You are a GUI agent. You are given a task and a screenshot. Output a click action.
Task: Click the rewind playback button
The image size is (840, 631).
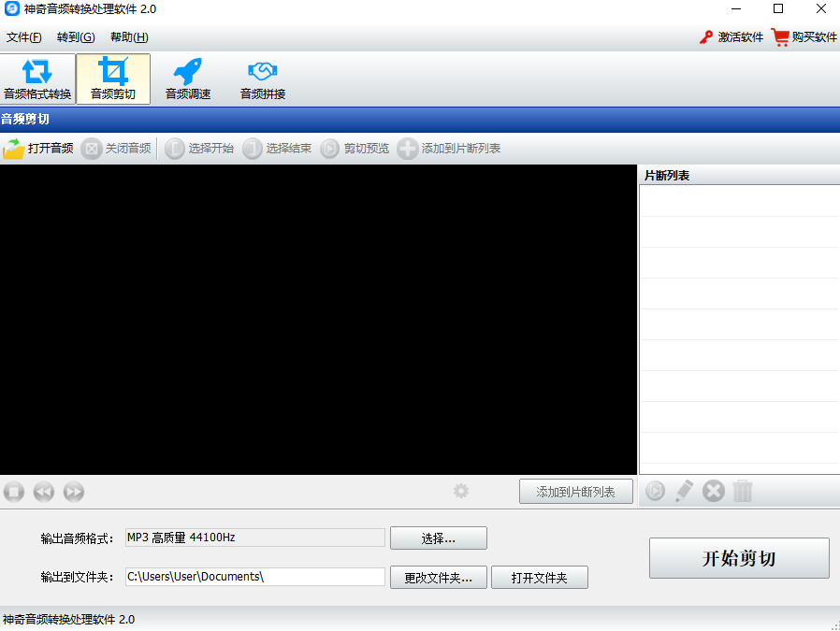tap(44, 492)
